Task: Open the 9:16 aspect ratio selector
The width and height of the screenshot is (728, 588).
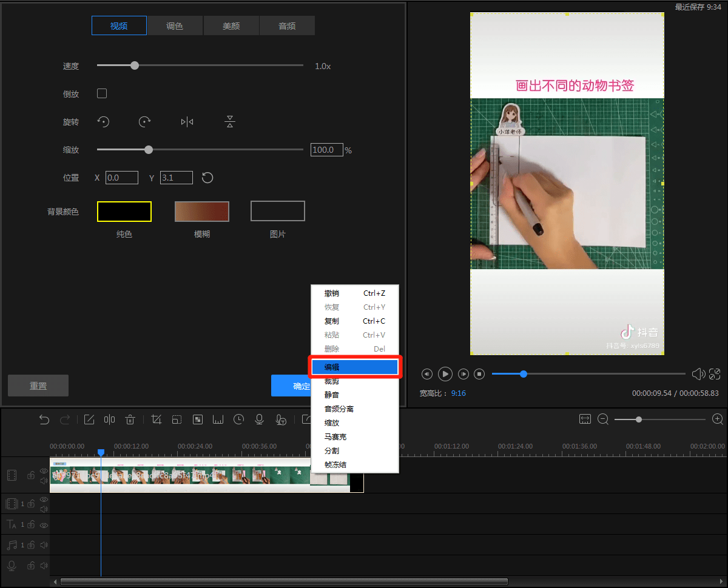Action: (458, 393)
